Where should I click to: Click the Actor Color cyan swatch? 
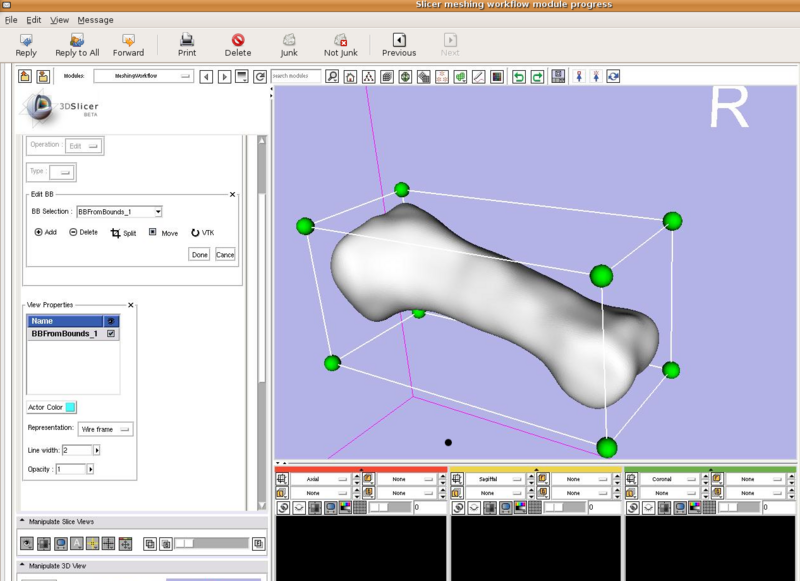pyautogui.click(x=71, y=407)
